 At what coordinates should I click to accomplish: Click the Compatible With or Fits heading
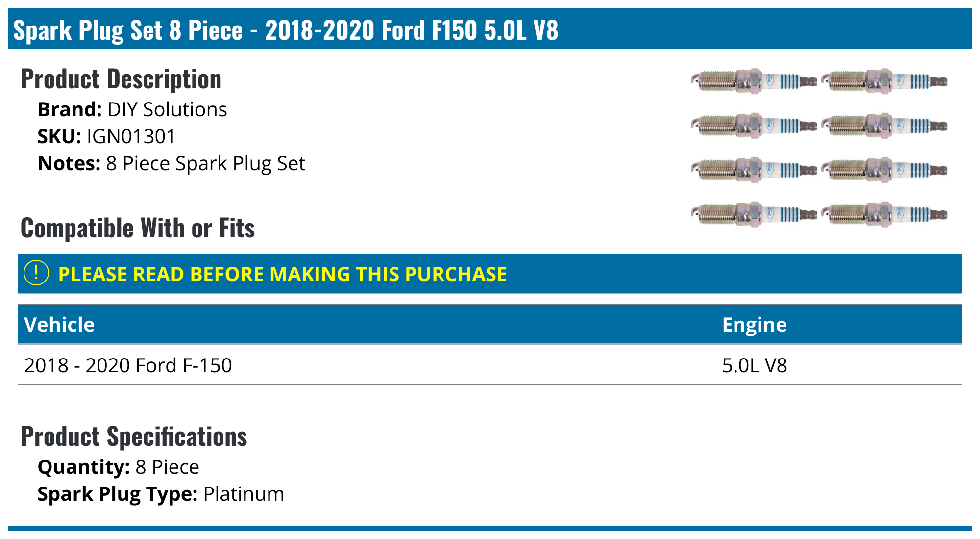pyautogui.click(x=138, y=228)
